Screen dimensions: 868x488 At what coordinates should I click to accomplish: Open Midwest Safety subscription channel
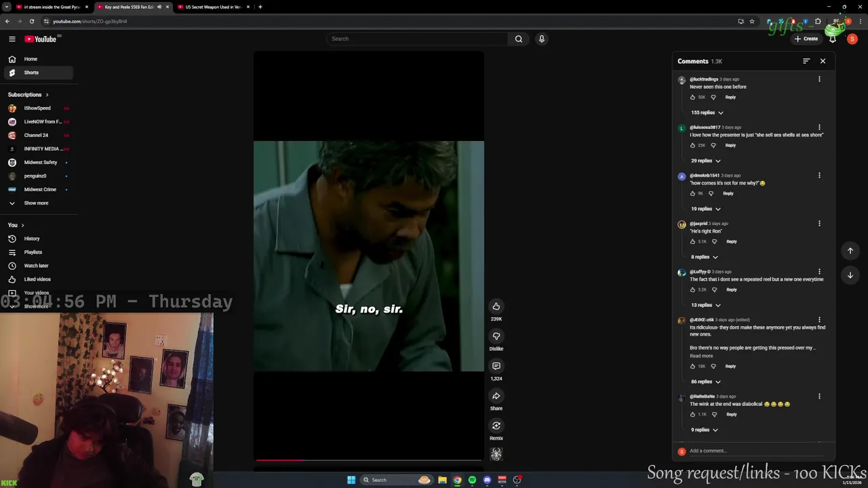37,163
